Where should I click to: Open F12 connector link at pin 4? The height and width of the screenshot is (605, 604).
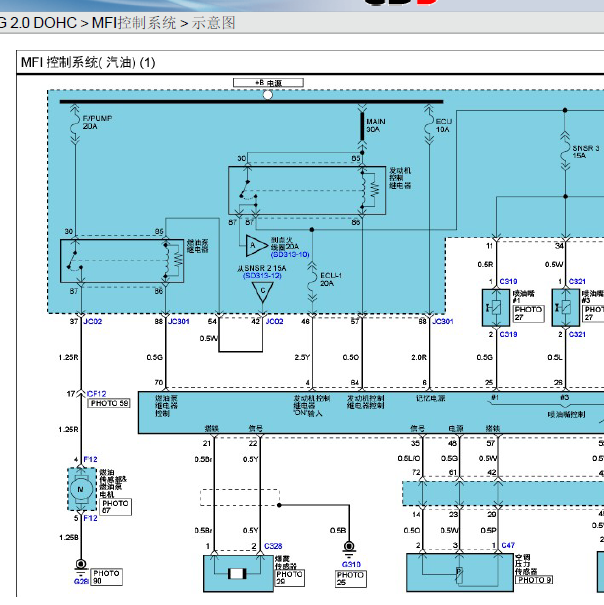point(90,460)
